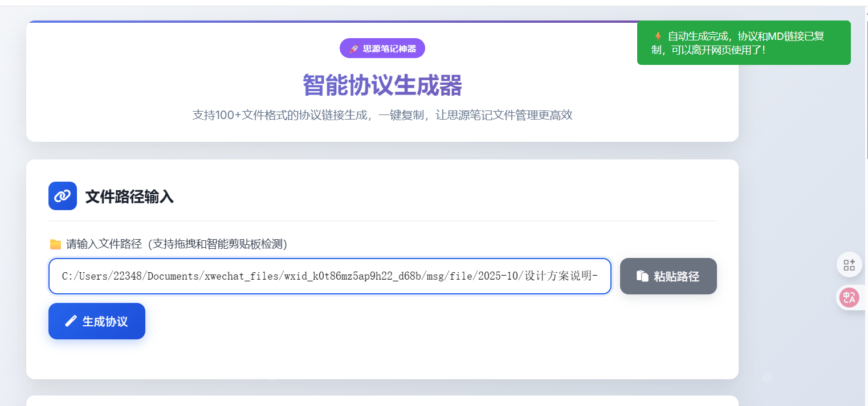Dismiss the green 自动生成完成 notification
This screenshot has width=868, height=406.
coord(743,43)
